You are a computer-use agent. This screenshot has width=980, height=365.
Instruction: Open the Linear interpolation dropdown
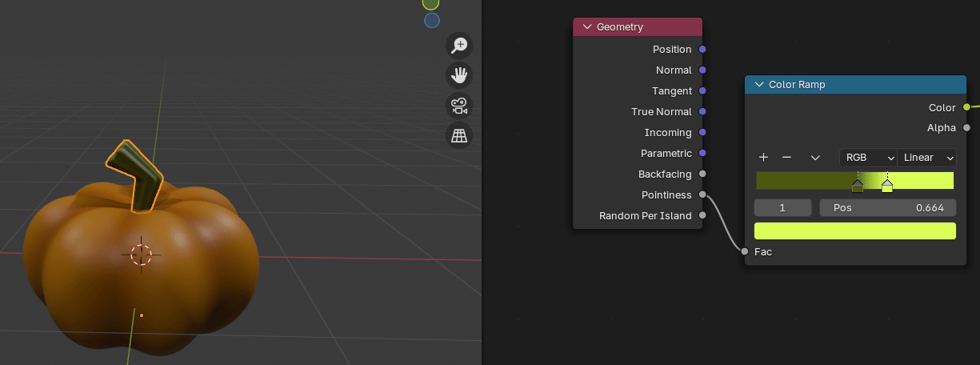point(926,158)
